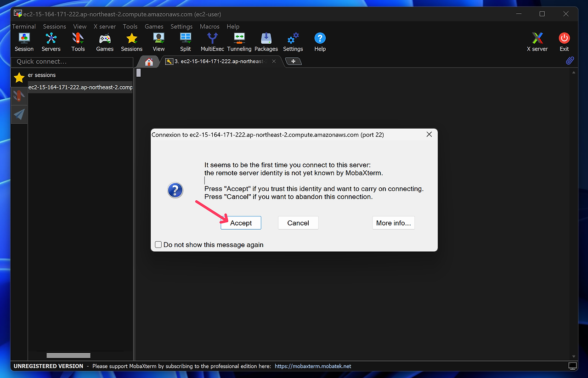Screen dimensions: 588x378
Task: Click the UNREGISTERED VERSION status text
Action: coord(48,366)
